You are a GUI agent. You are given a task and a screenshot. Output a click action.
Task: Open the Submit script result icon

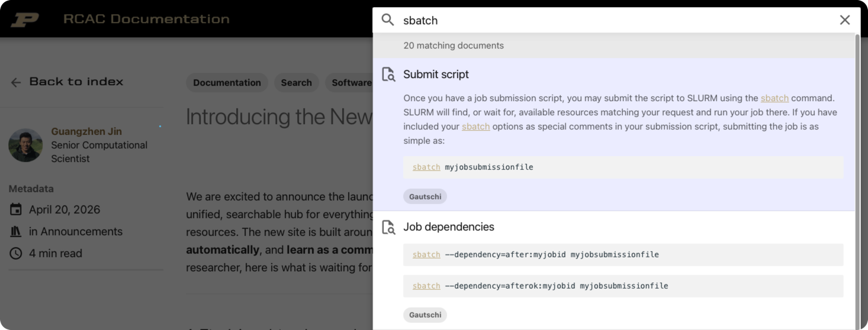pos(388,75)
